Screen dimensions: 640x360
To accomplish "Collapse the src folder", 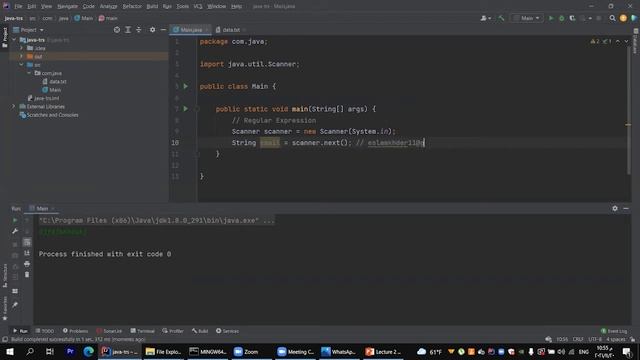I will click(x=21, y=65).
